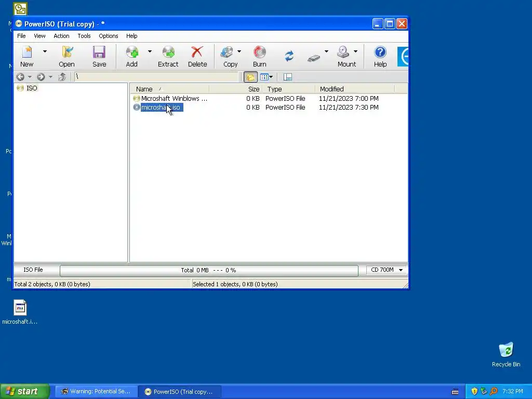Click the keyboard icon in taskbar
The height and width of the screenshot is (399, 532).
(455, 392)
